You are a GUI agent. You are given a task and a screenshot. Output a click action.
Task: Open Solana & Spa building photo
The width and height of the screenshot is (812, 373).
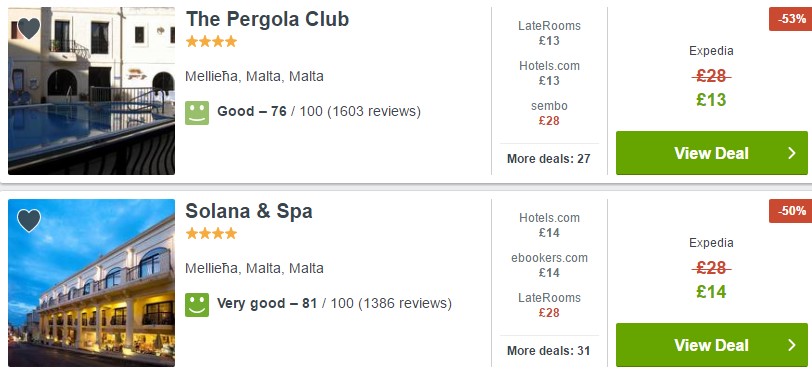(91, 283)
